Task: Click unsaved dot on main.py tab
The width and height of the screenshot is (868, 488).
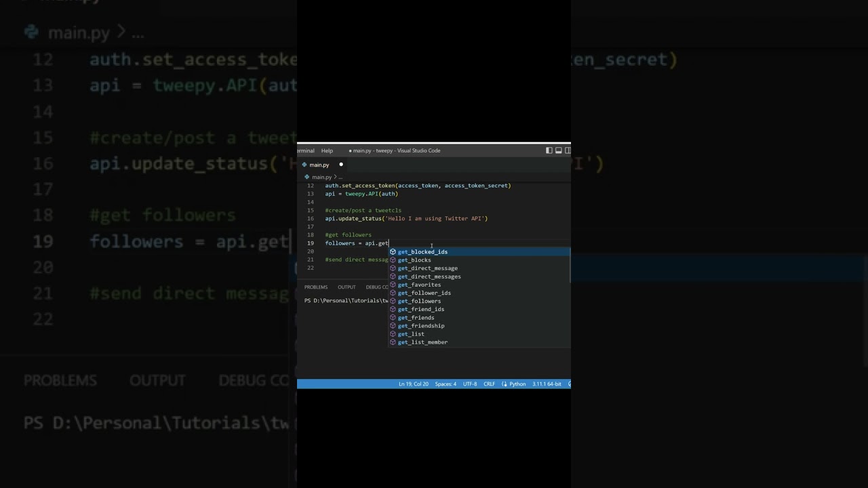Action: [341, 165]
